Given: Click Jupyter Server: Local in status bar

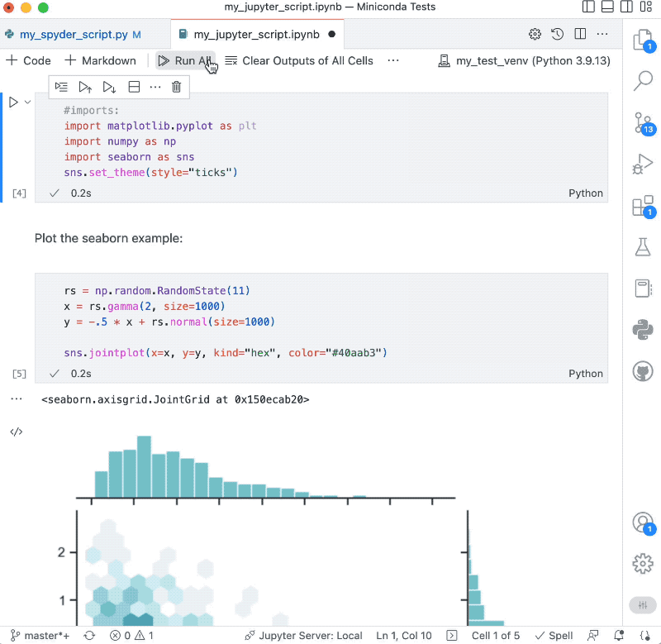Looking at the screenshot, I should 303,636.
